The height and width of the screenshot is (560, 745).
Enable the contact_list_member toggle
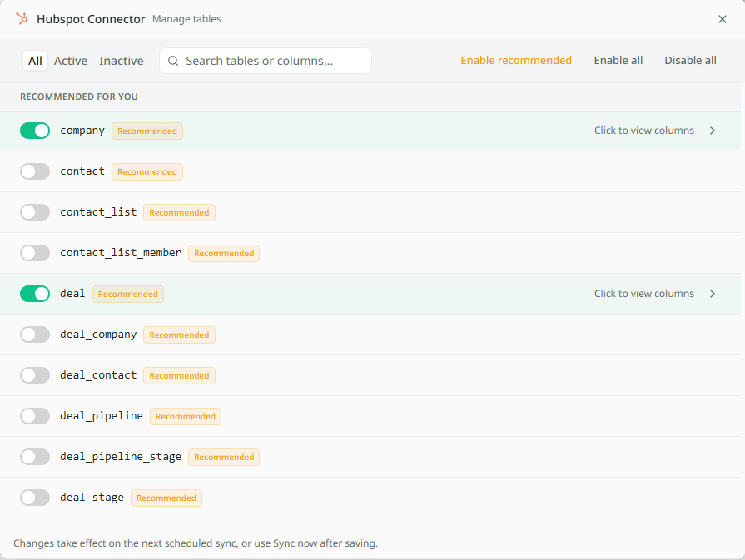click(x=35, y=253)
